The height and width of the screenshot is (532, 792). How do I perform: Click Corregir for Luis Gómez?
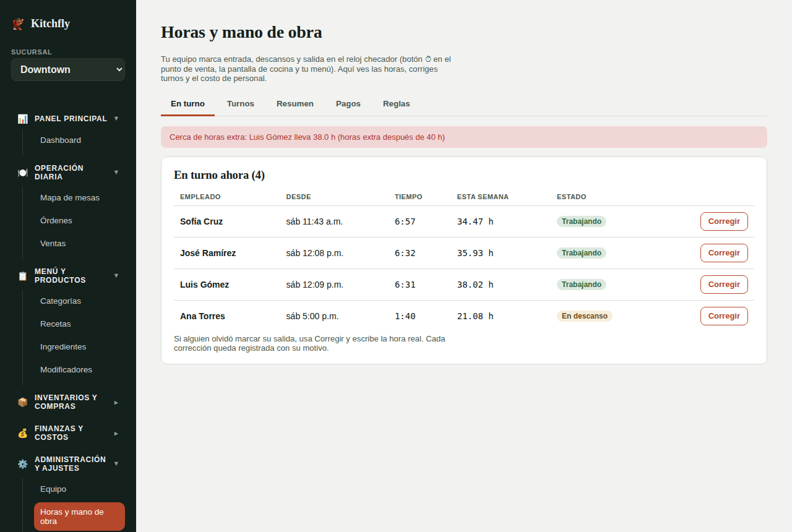click(724, 285)
